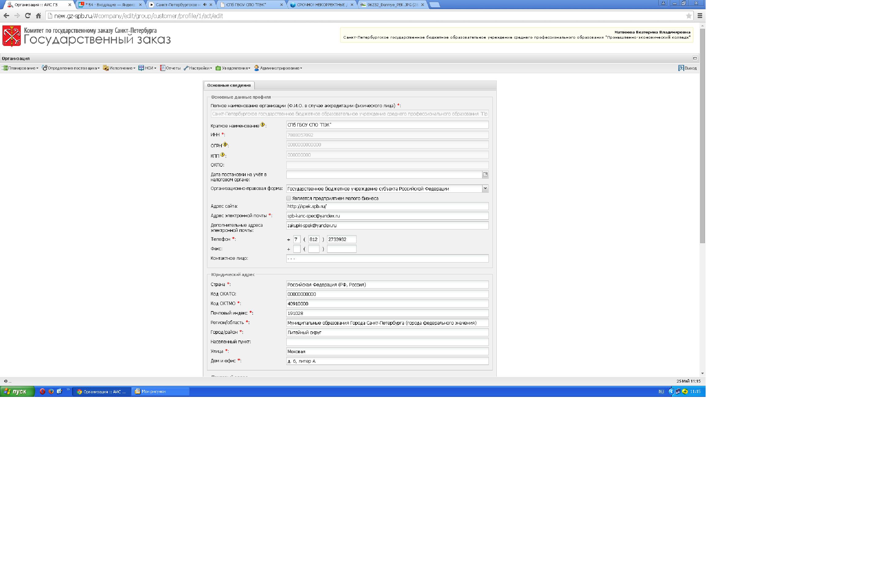
Task: Expand the Организационно-правовая форма dropdown
Action: [x=485, y=189]
